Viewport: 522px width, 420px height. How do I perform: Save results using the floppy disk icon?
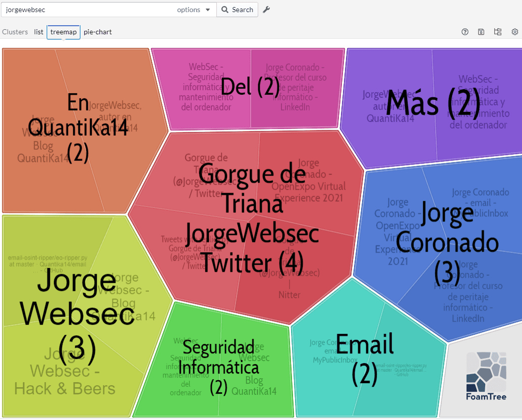point(481,31)
